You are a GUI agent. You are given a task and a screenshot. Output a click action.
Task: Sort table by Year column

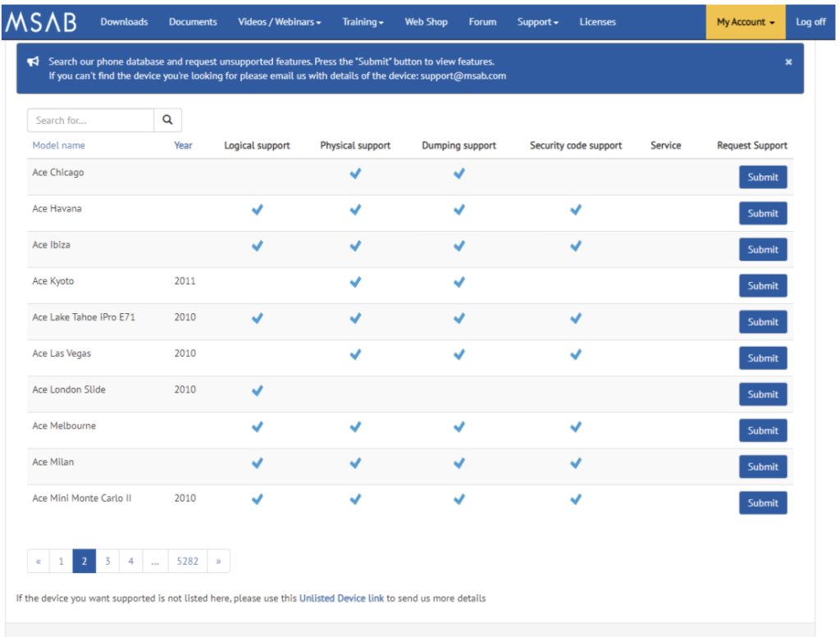[183, 145]
